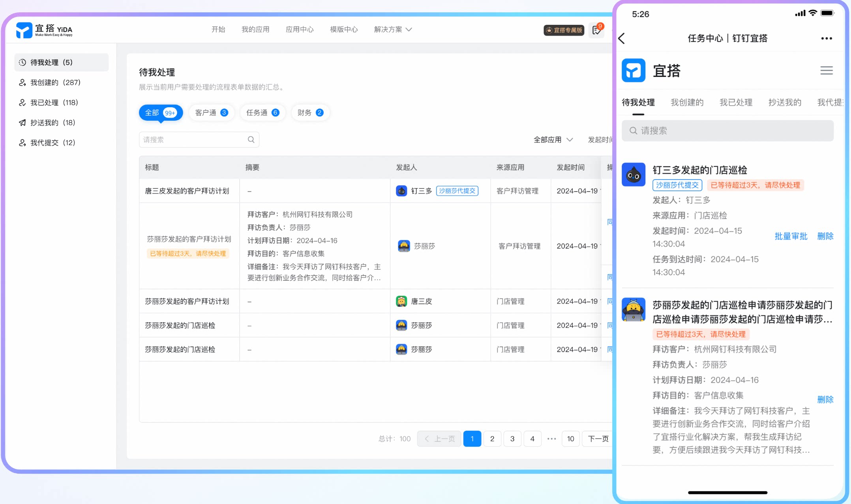Click the search magnifier icon in desktop search box
This screenshot has height=504, width=851.
tap(251, 140)
